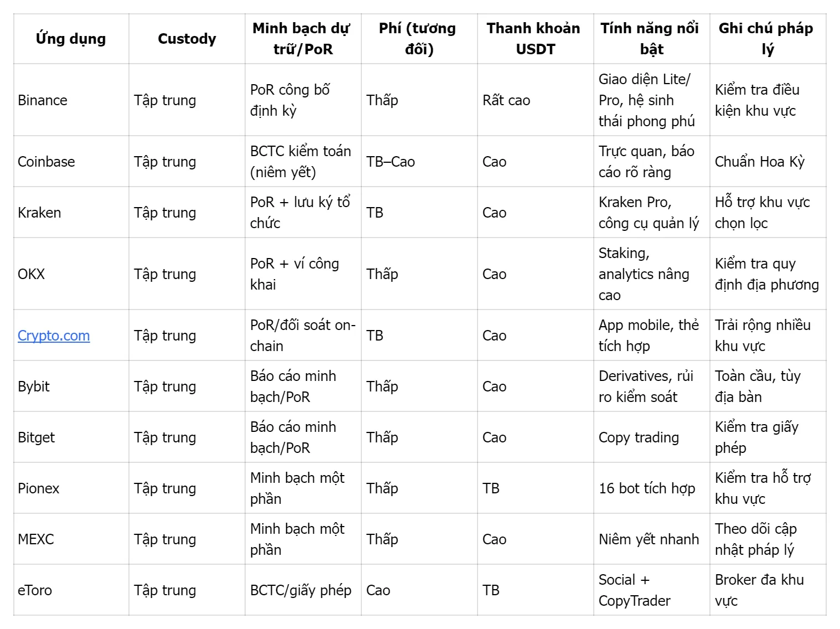This screenshot has width=840, height=629.
Task: Select the "Rất cao" liquidity cell
Action: pyautogui.click(x=506, y=100)
